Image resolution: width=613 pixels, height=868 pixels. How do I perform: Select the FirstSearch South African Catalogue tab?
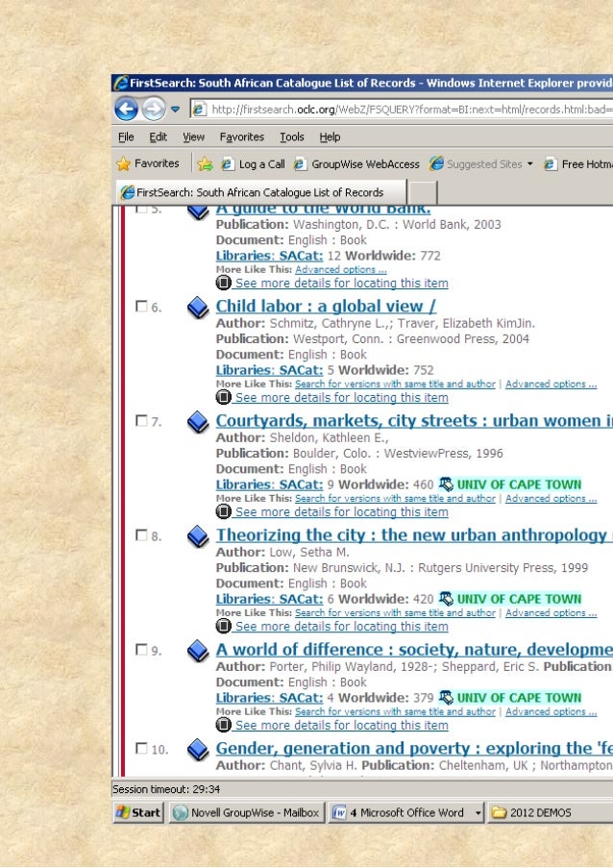[260, 192]
